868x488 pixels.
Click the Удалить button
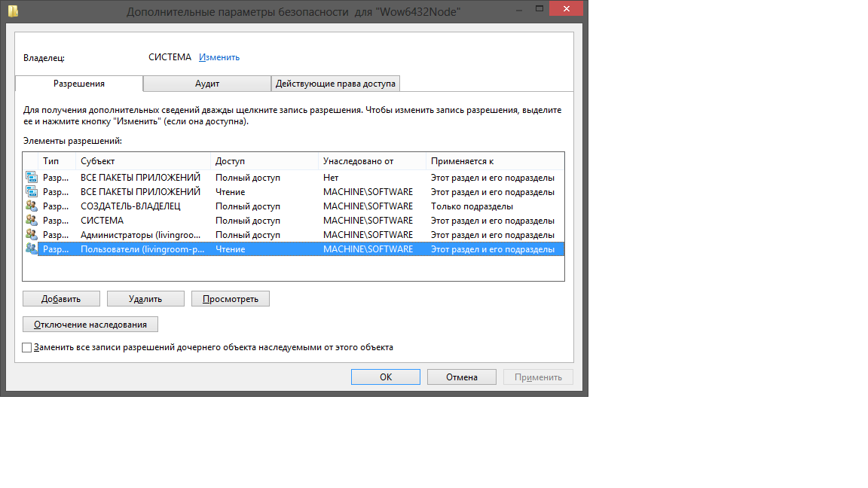click(x=145, y=299)
